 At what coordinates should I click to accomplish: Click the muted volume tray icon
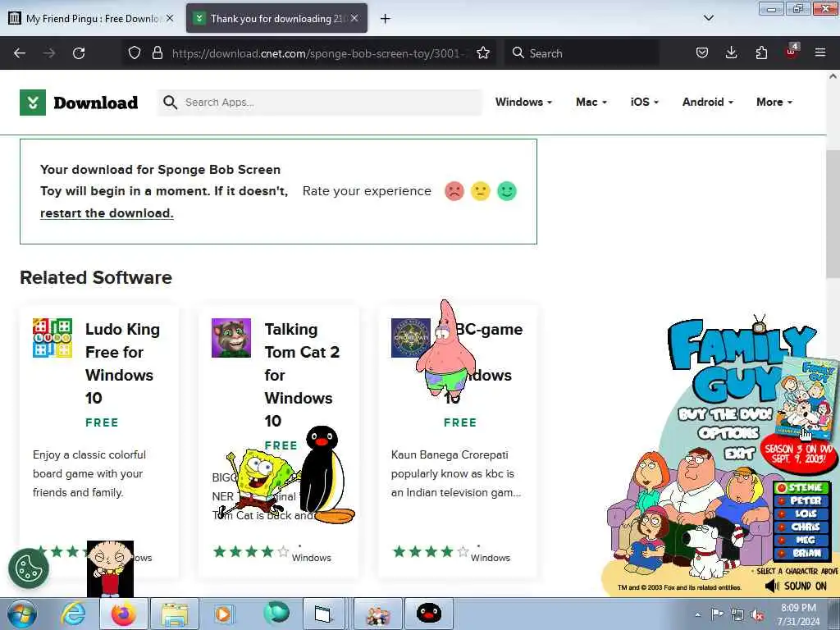tap(757, 615)
